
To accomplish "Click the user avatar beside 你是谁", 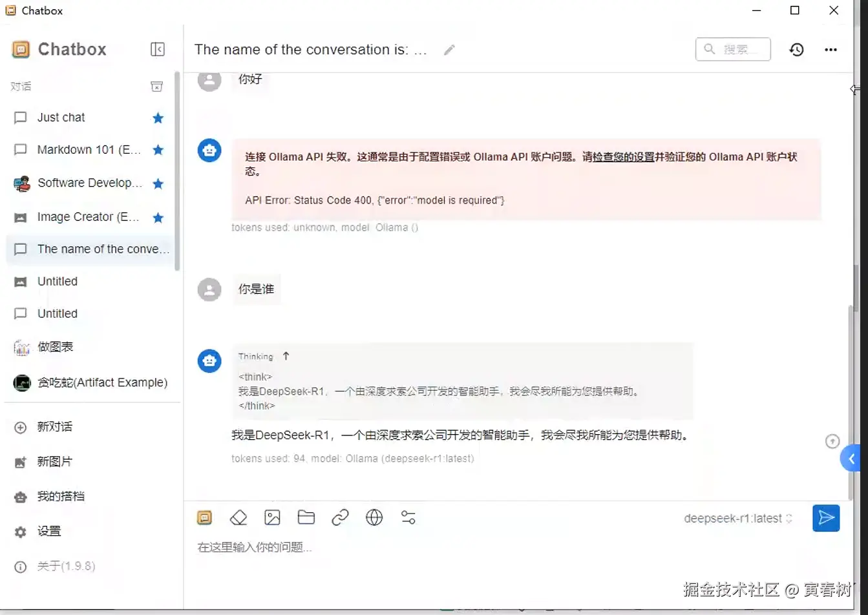I will point(209,289).
